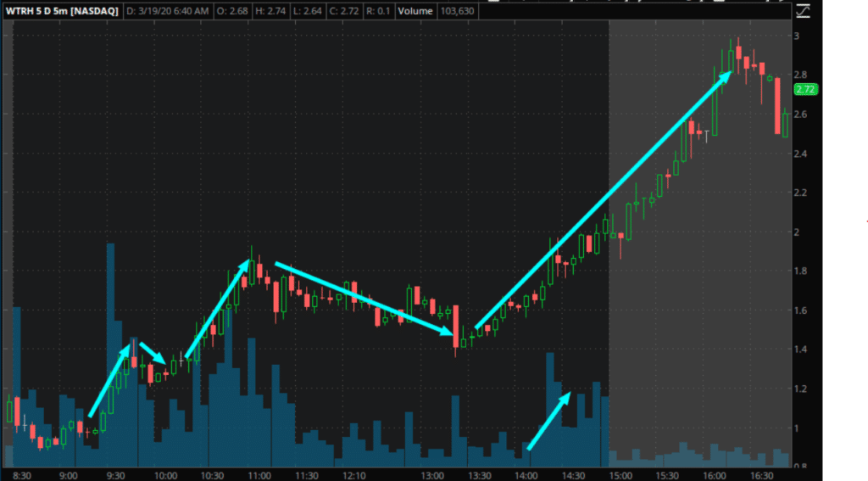Click the 103,630 volume figure
This screenshot has height=481, width=868.
click(457, 11)
